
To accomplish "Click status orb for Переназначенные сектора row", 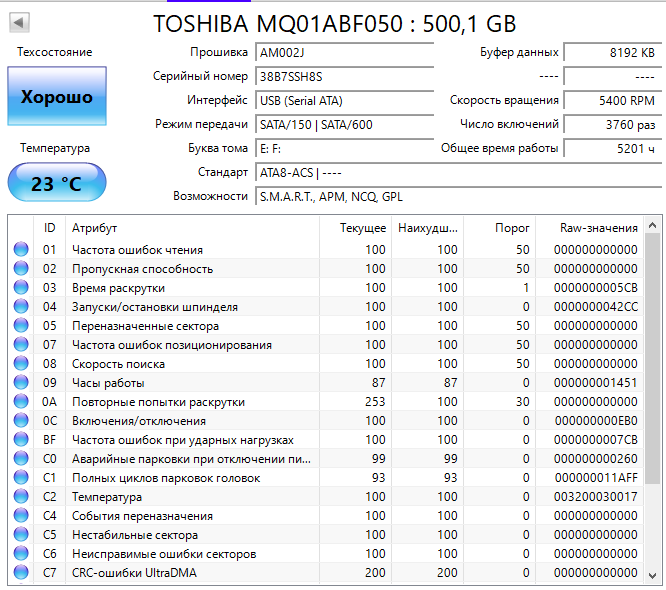I will pyautogui.click(x=21, y=326).
